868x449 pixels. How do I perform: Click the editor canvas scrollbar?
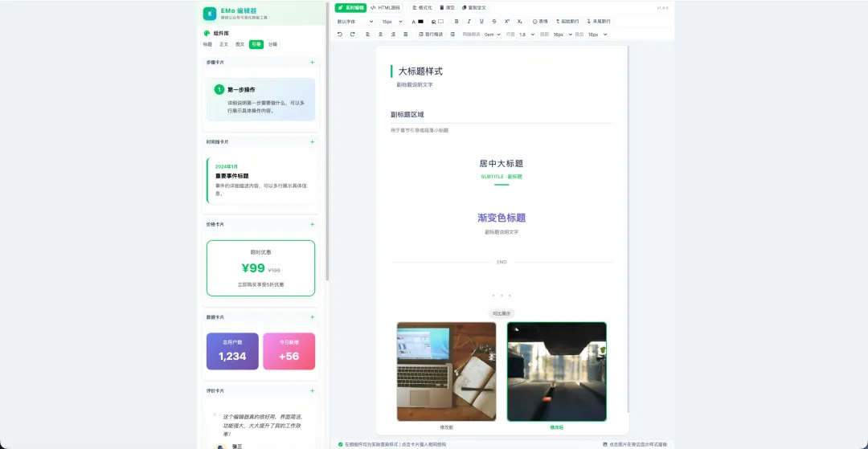628,230
